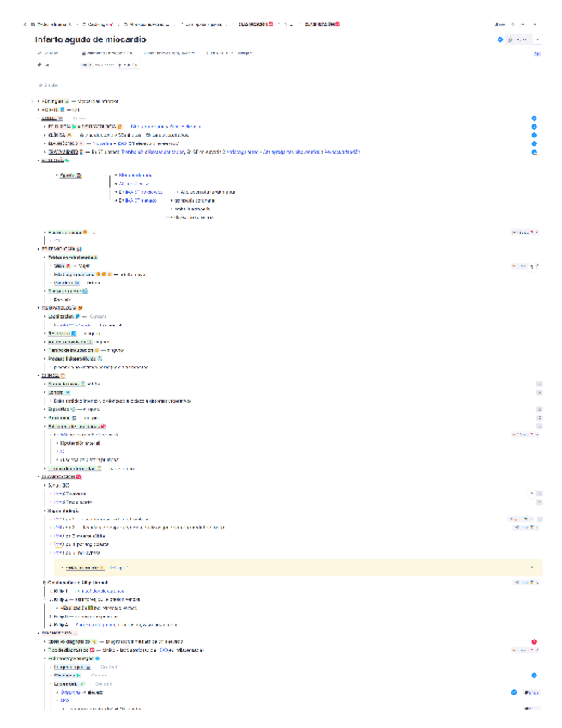Click the red icon on the Objetivo diagnóstico row

click(x=535, y=641)
